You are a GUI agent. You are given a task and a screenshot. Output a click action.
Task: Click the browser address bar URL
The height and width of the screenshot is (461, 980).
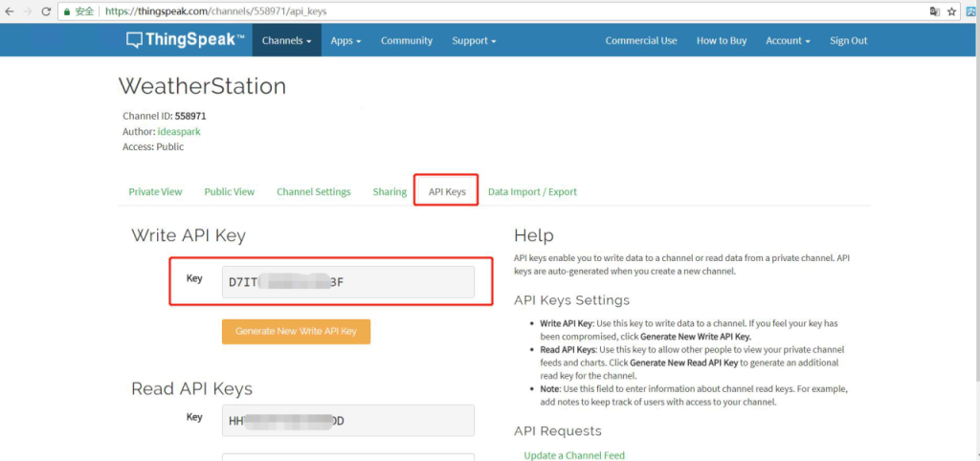coord(215,11)
